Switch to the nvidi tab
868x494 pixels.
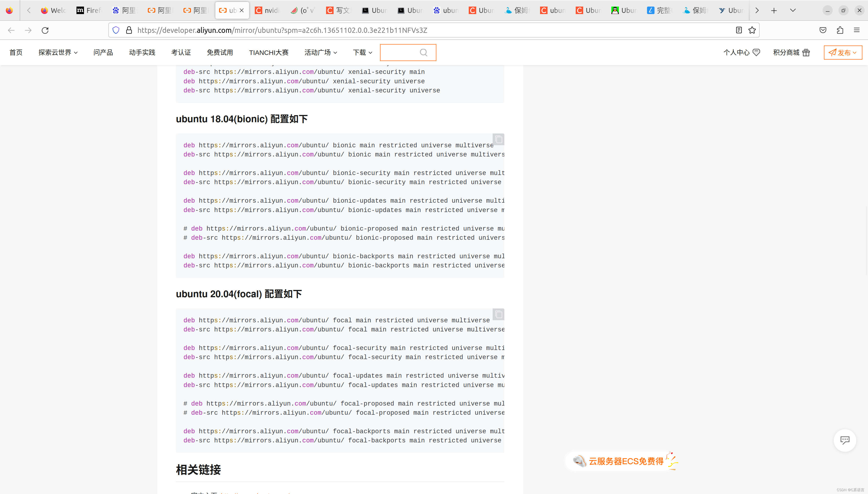tap(267, 11)
